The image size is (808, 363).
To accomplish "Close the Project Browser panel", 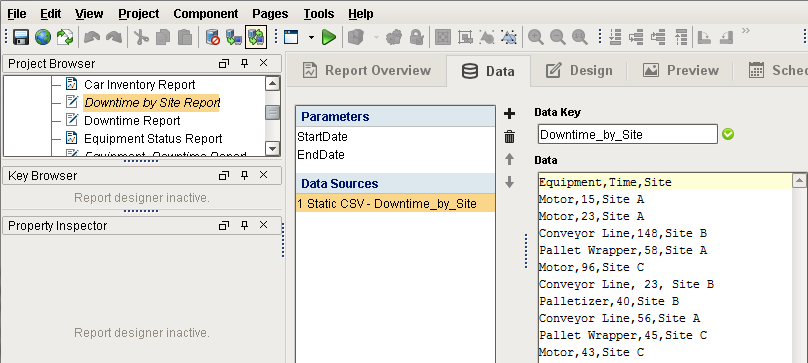I will [263, 63].
